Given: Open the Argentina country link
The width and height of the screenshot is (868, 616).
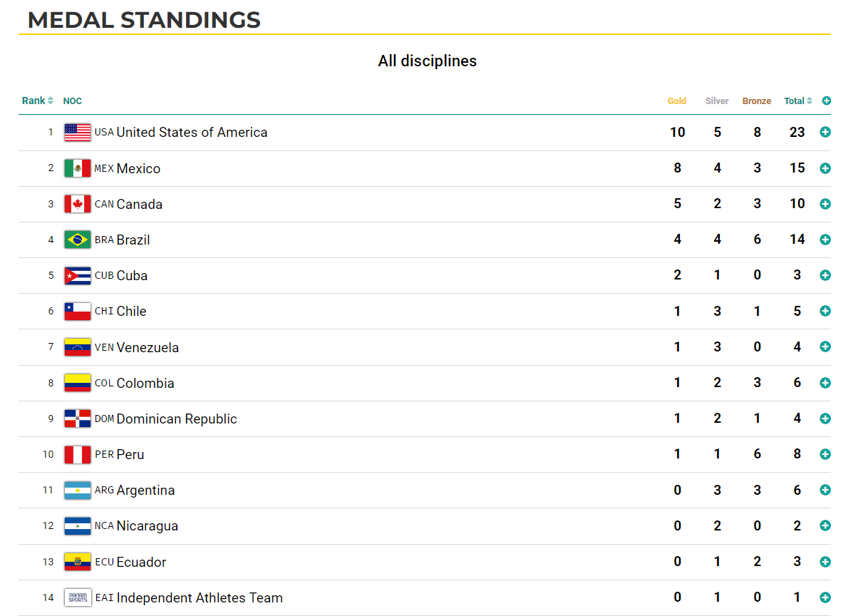Looking at the screenshot, I should 145,491.
